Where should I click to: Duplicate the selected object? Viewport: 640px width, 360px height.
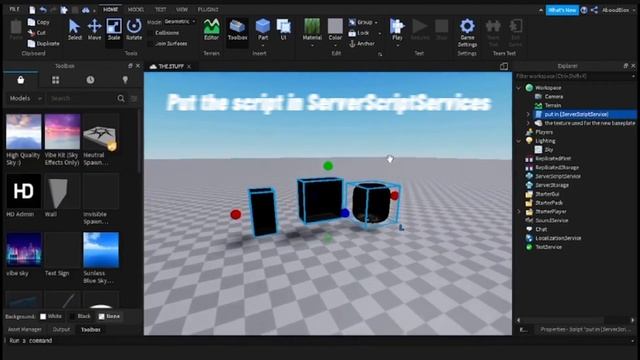pyautogui.click(x=44, y=43)
